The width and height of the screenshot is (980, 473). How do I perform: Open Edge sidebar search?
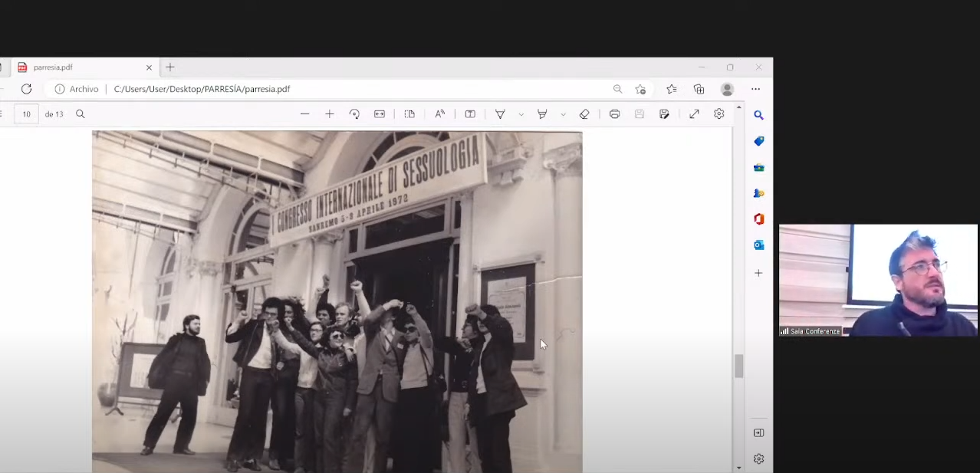point(758,115)
